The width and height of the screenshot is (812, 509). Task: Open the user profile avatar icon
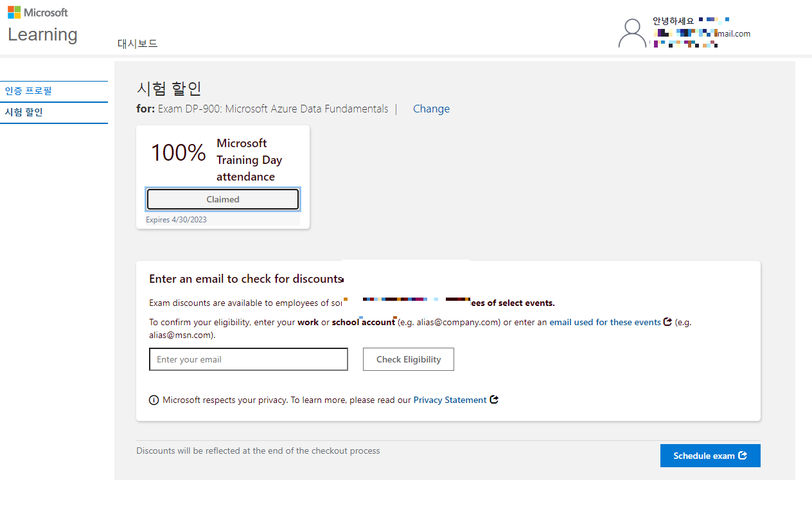pos(632,33)
